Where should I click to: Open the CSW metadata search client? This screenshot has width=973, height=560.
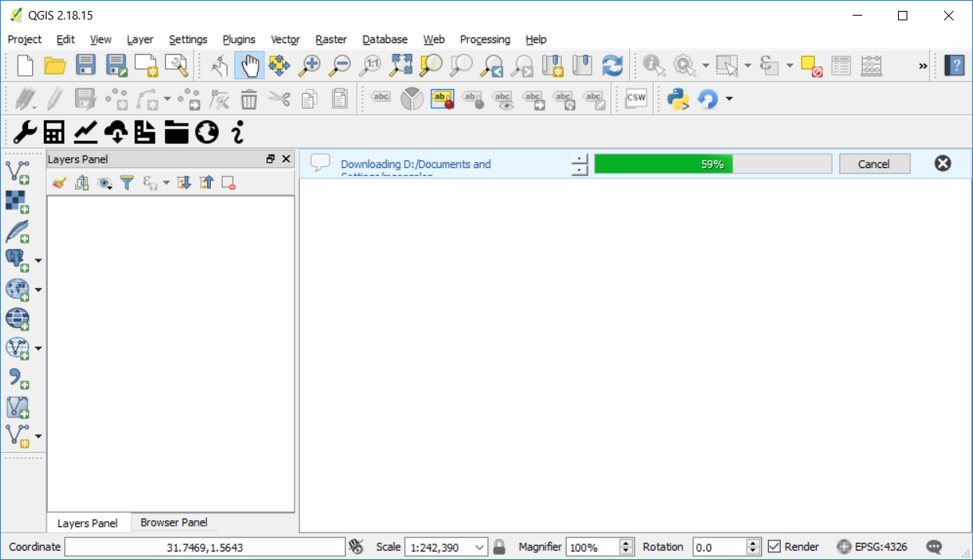[636, 98]
